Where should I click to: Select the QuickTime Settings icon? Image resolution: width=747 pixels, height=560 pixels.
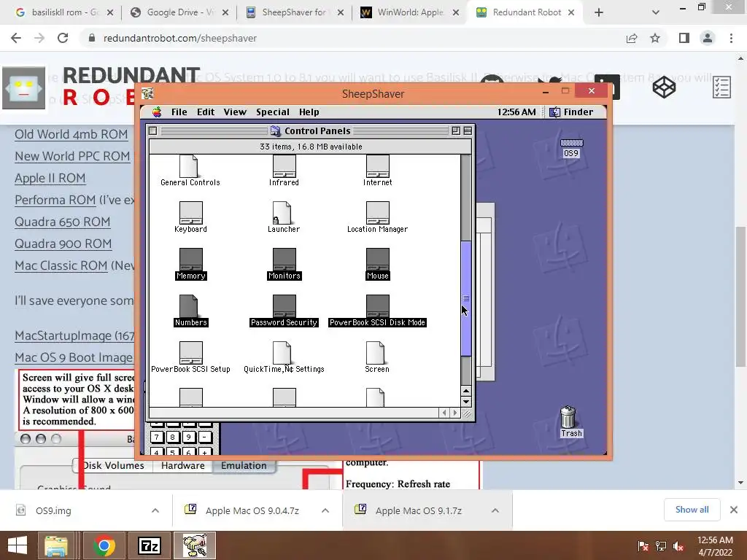tap(282, 353)
